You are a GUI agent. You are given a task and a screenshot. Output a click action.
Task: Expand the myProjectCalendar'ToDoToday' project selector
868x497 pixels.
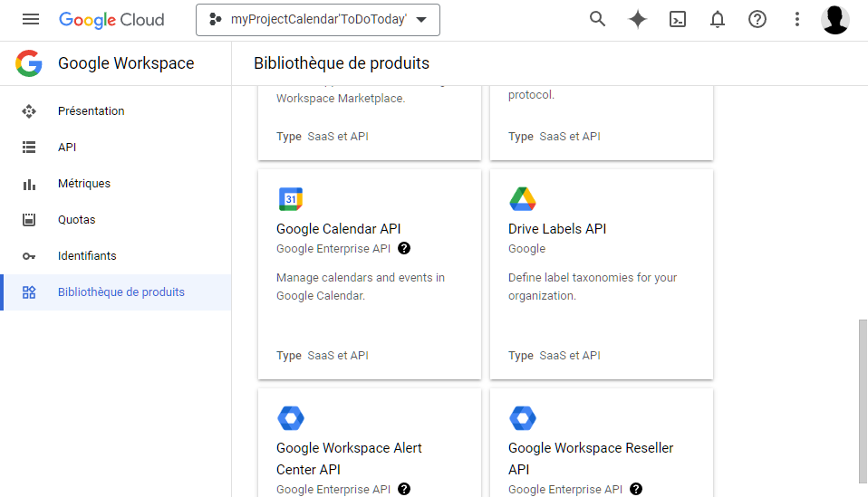point(318,20)
